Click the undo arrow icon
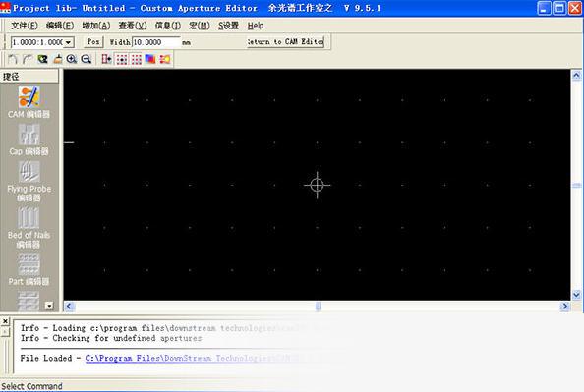 [x=13, y=59]
